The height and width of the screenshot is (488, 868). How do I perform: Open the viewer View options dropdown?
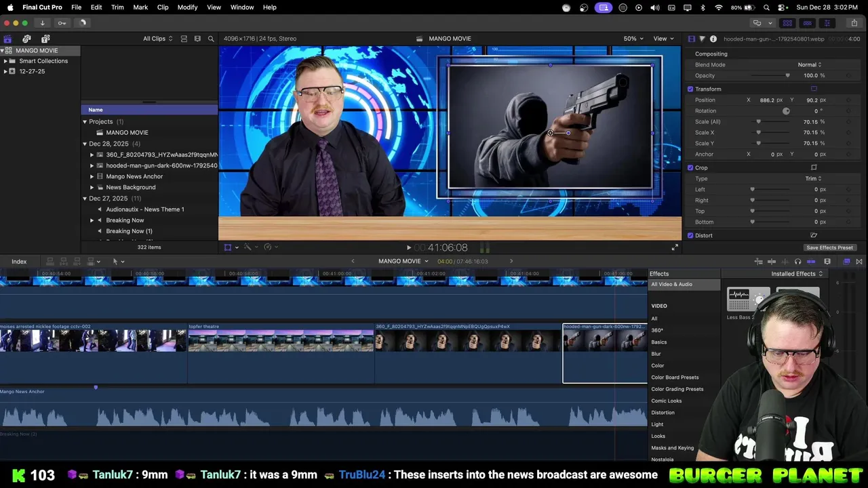663,39
